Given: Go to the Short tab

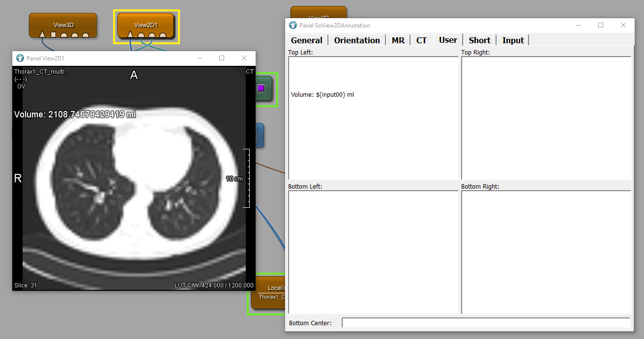Looking at the screenshot, I should coord(479,40).
